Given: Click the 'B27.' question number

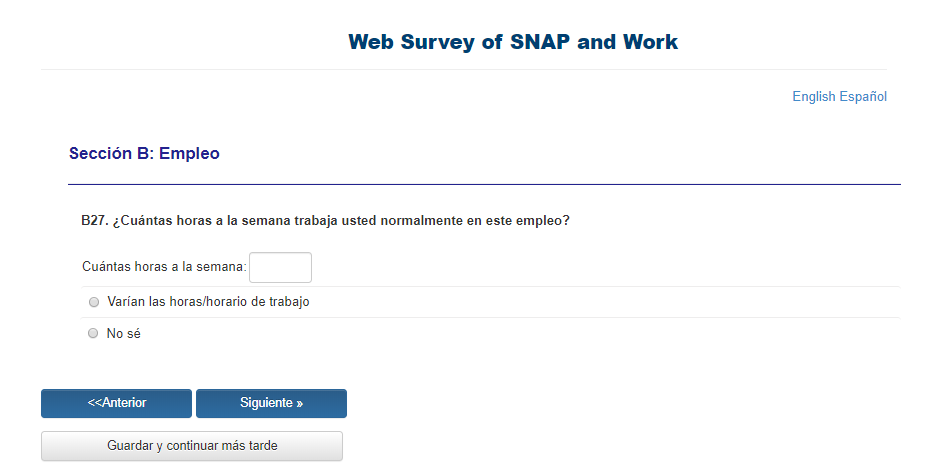Looking at the screenshot, I should [95, 220].
